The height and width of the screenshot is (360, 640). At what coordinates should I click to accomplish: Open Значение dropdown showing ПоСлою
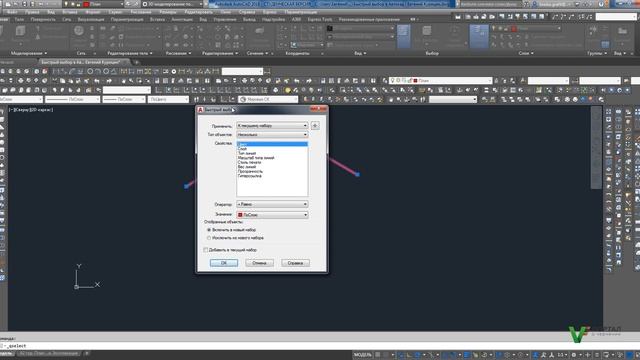point(272,215)
